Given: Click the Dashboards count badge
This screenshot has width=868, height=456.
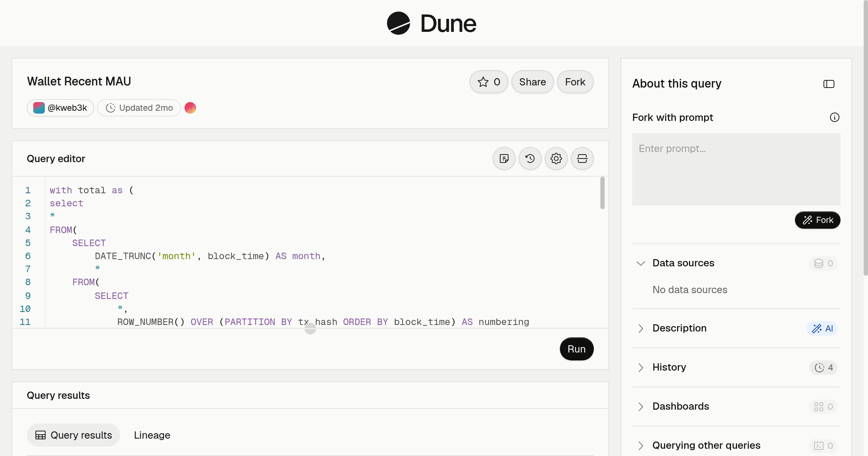Looking at the screenshot, I should (824, 406).
